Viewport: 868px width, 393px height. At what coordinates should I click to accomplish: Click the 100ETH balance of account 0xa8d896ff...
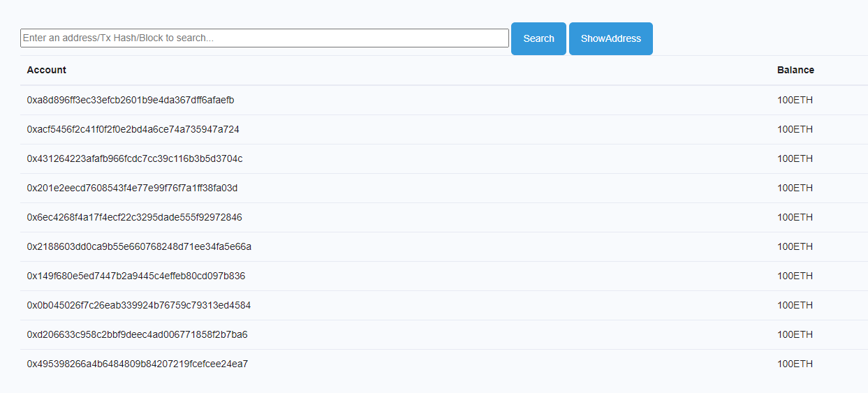[795, 100]
